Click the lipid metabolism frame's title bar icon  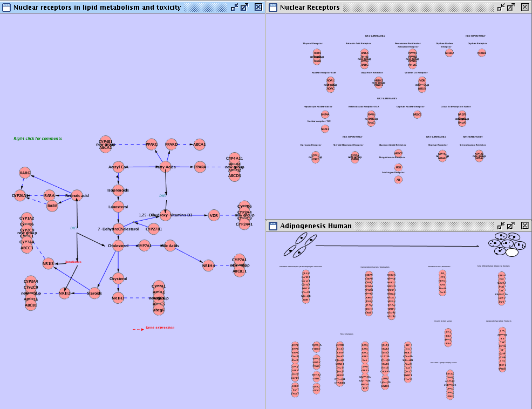click(x=6, y=7)
